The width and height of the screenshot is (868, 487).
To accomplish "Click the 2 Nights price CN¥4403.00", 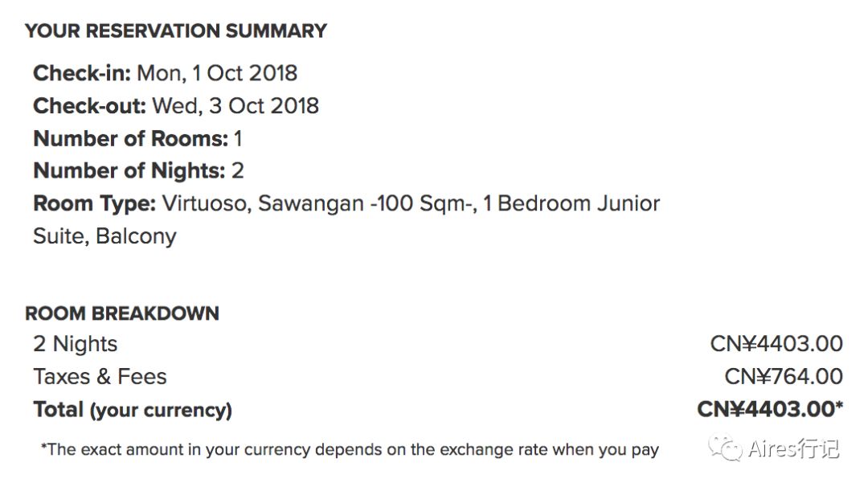I will 776,344.
